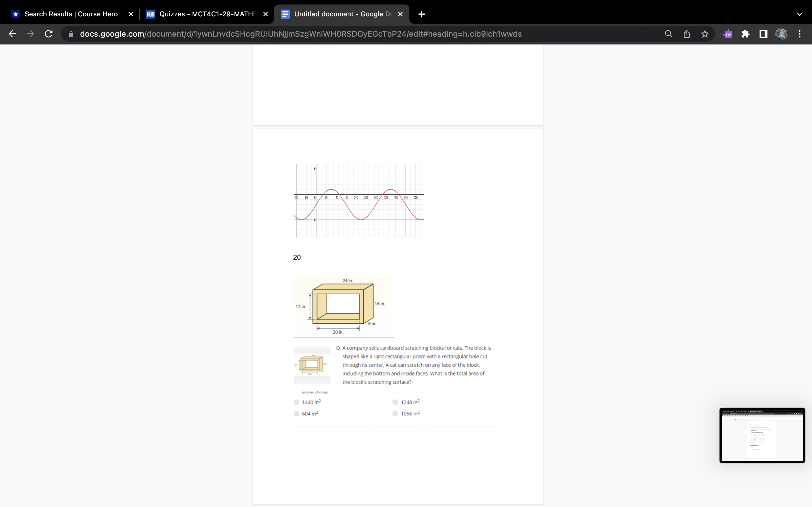Click the browser back navigation arrow
This screenshot has height=507, width=812.
12,34
